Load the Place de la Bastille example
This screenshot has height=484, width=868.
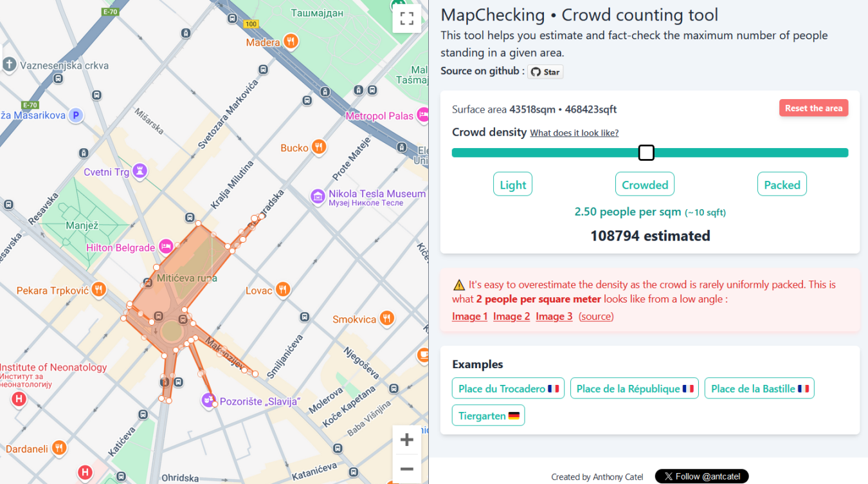[759, 388]
